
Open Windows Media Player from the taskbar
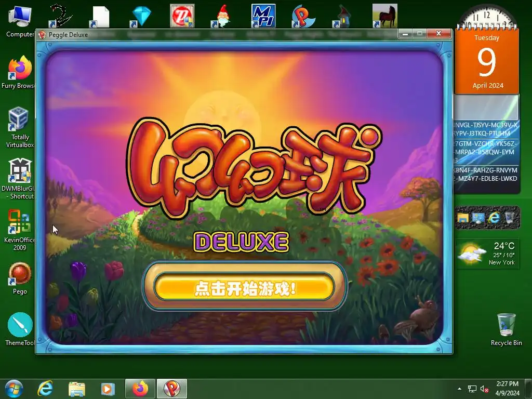108,389
